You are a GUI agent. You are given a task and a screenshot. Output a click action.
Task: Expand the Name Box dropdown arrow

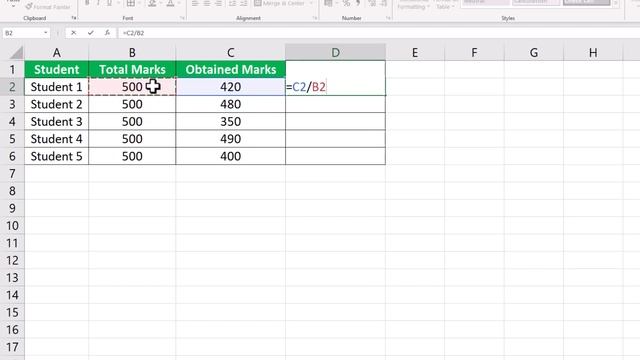click(45, 33)
